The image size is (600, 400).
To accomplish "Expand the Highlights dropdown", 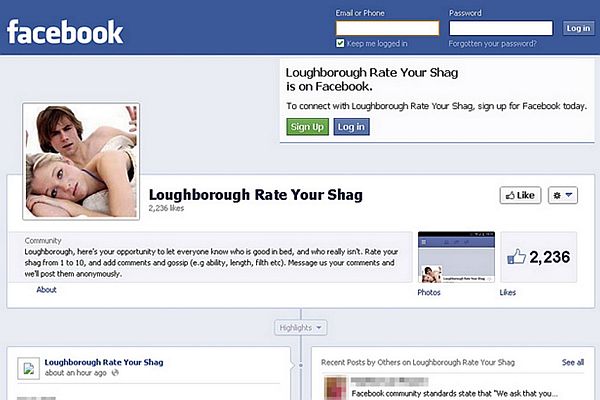I will click(300, 328).
